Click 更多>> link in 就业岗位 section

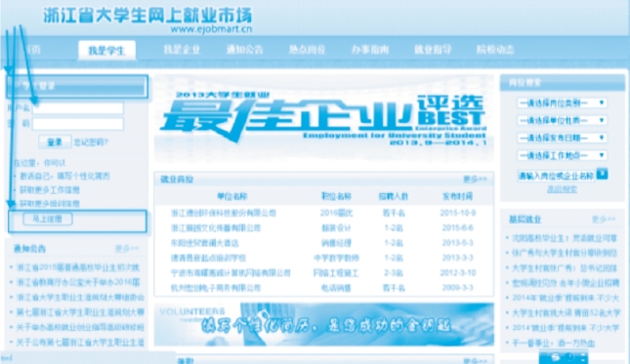click(475, 179)
